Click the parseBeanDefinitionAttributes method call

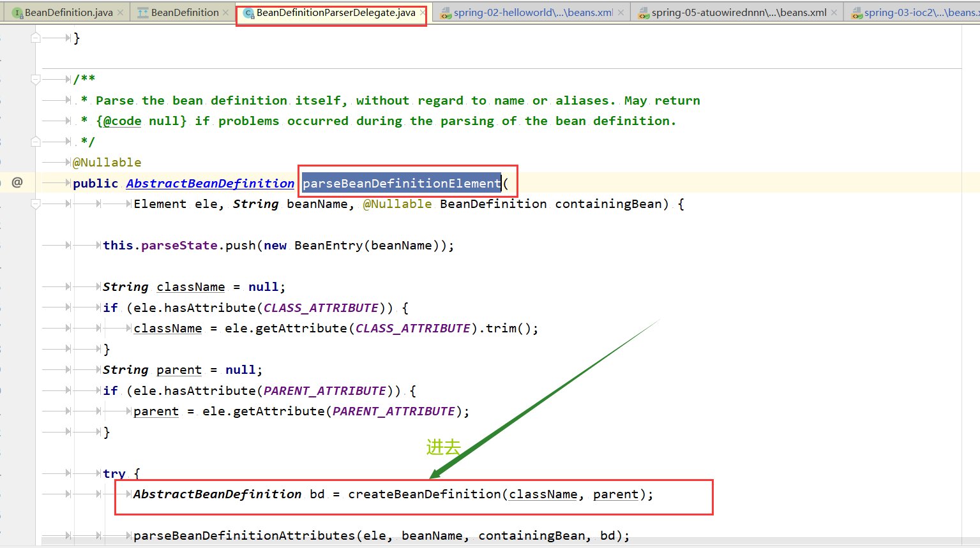tap(244, 535)
